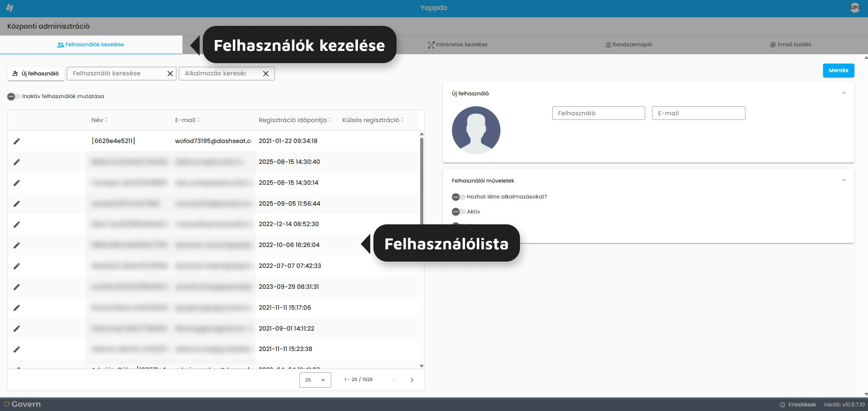Clear the Alkalmazás keresés search field
The width and height of the screenshot is (868, 411).
(266, 74)
